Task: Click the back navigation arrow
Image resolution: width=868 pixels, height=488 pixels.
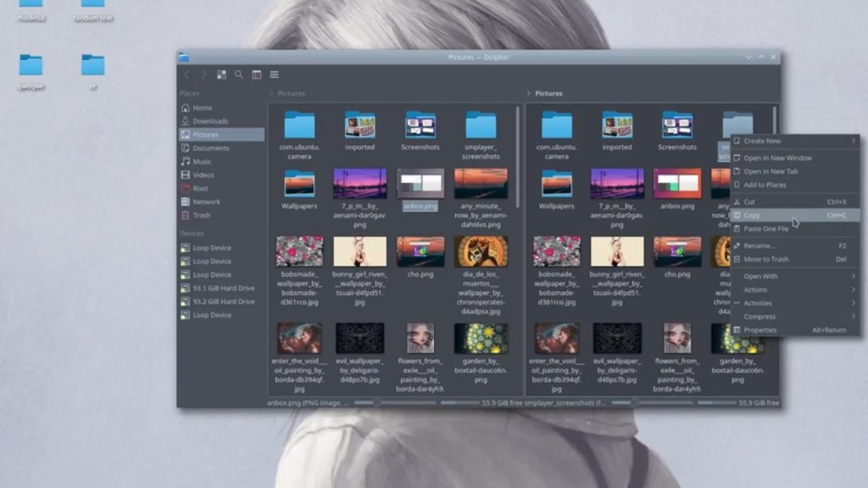Action: pos(186,75)
